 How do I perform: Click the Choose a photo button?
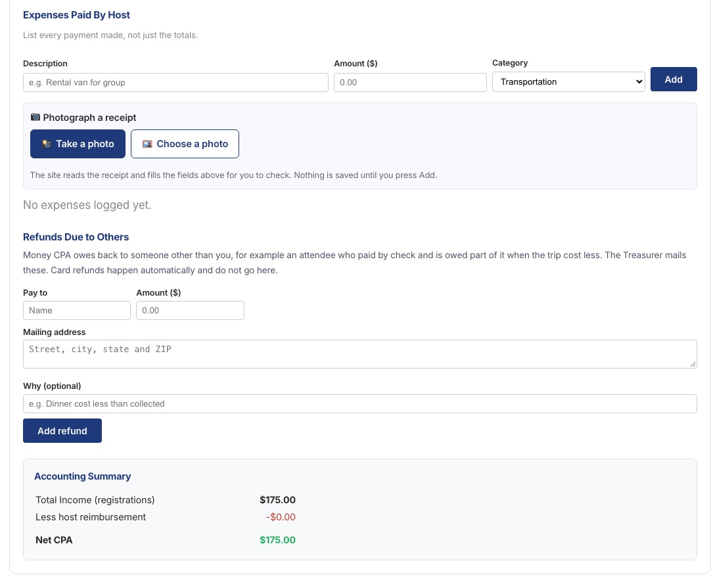(x=185, y=144)
